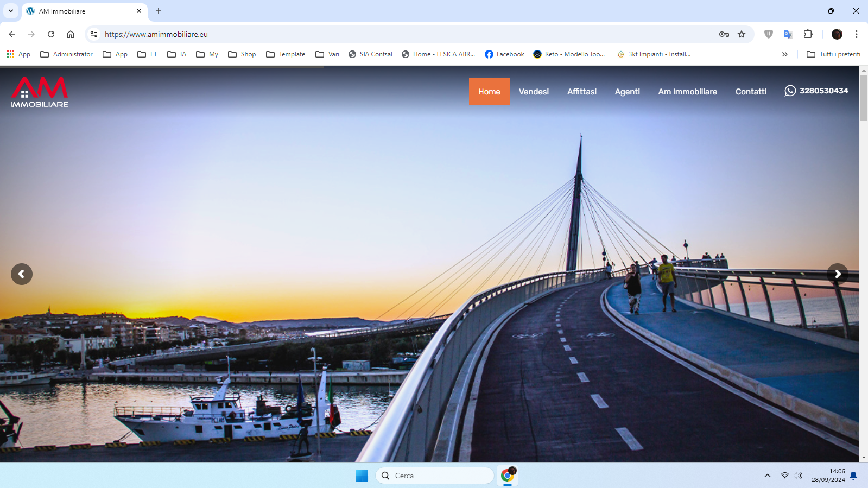The image size is (868, 488).
Task: Show next slide with right arrow
Action: pyautogui.click(x=838, y=274)
